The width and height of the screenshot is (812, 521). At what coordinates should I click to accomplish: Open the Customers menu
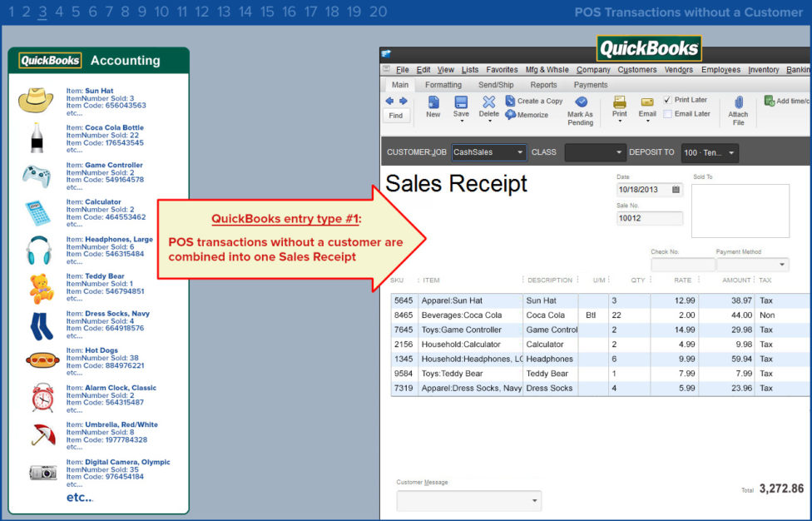(637, 69)
